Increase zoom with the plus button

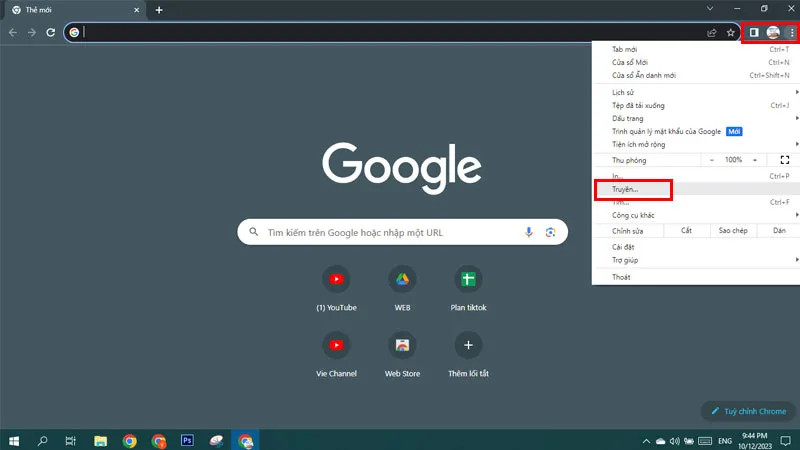[757, 160]
